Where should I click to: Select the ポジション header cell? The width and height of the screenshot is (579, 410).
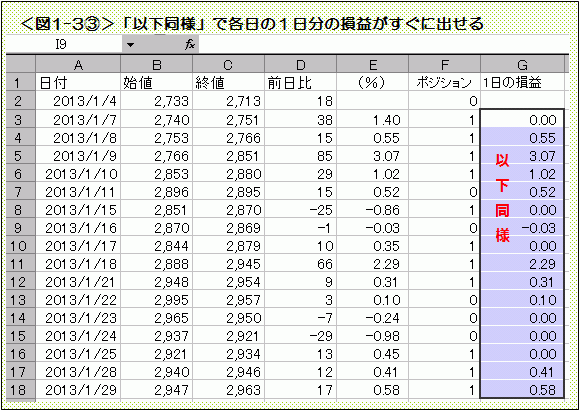(x=445, y=83)
